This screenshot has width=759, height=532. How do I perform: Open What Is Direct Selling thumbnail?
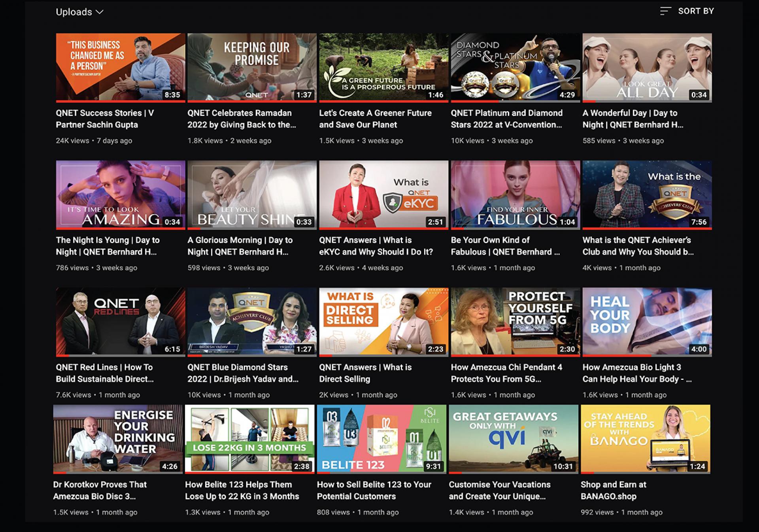click(x=384, y=322)
